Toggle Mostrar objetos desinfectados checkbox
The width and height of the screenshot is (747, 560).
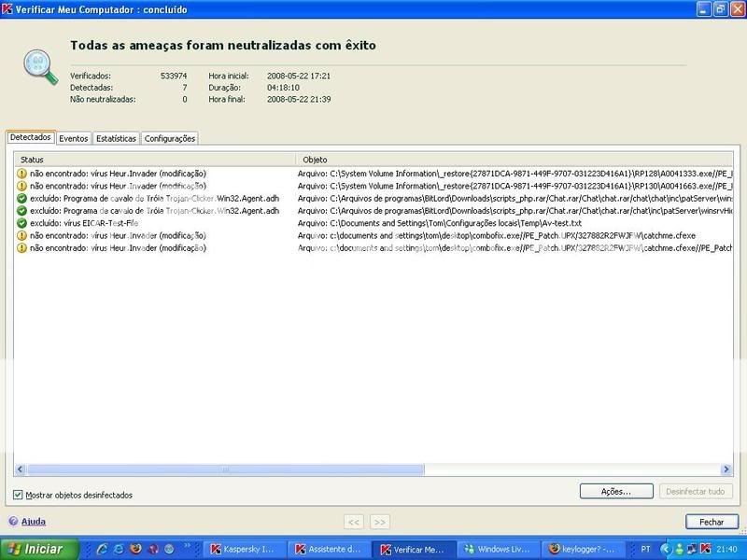[18, 495]
